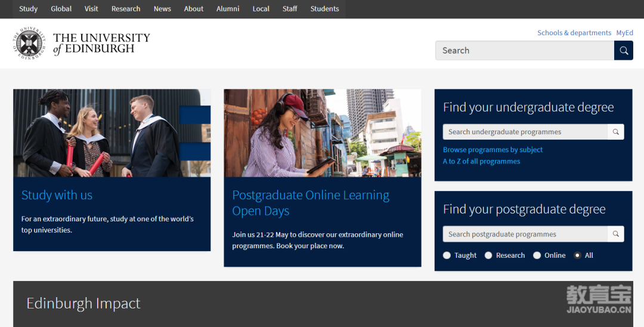Click the University of Edinburgh crest logo

tap(29, 43)
